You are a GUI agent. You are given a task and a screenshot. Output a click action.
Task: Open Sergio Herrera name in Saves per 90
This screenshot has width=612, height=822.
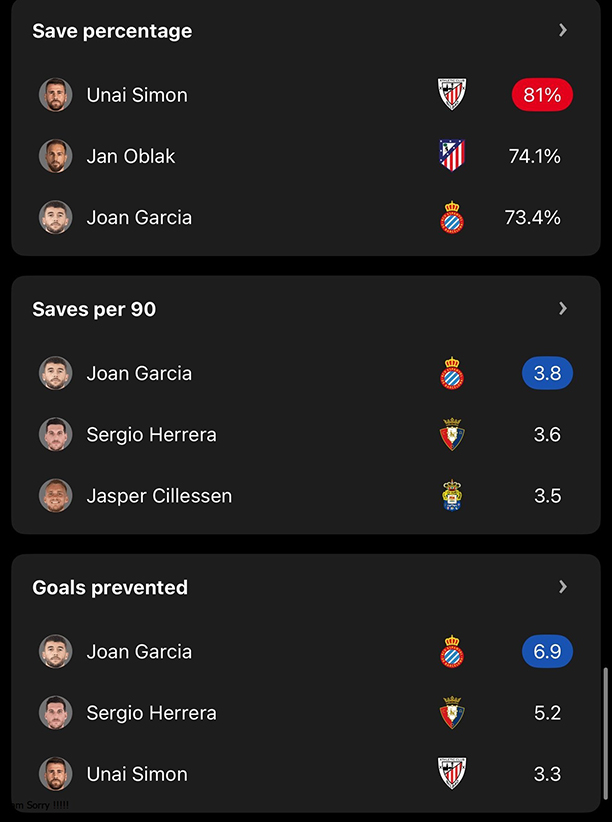tap(152, 435)
